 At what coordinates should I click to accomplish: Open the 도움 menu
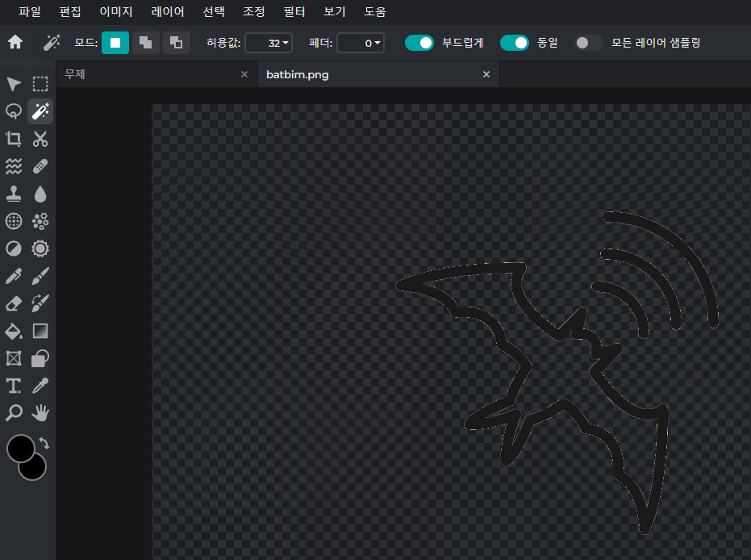[374, 11]
